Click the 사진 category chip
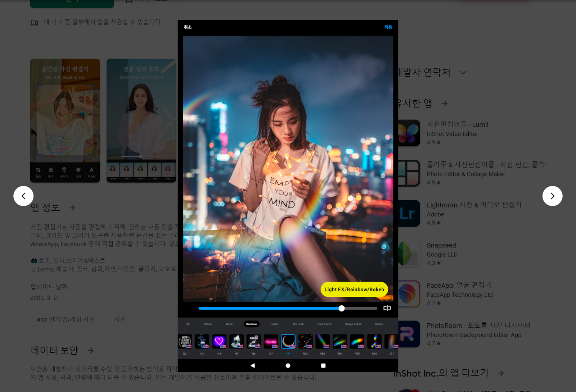576x392 pixels. click(120, 320)
